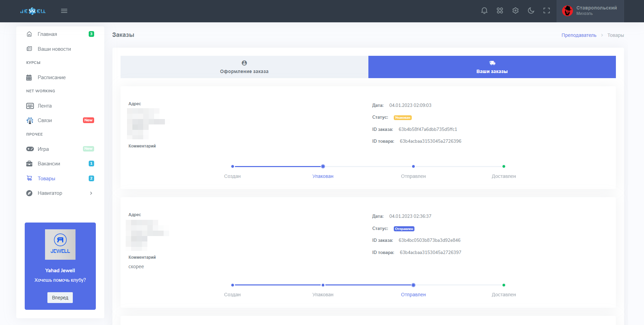Click the Упакован step dot in first order
Image resolution: width=644 pixels, height=325 pixels.
coord(323,166)
